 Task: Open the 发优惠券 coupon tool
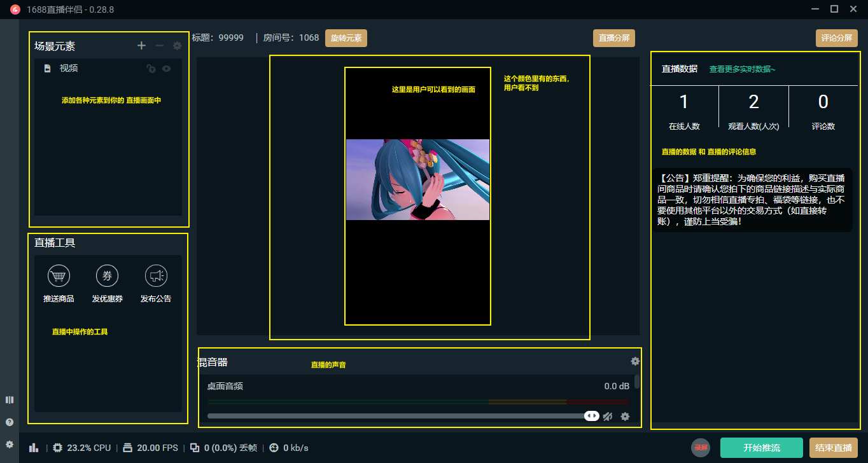[107, 276]
